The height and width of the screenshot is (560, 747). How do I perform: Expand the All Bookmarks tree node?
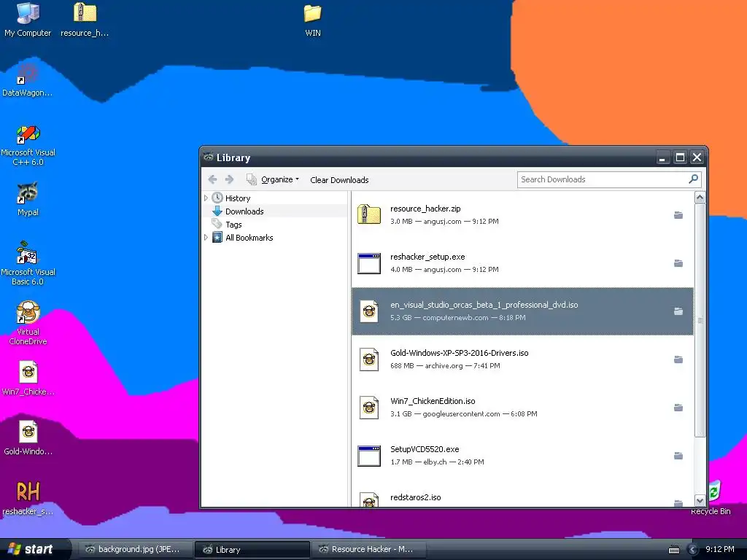pyautogui.click(x=206, y=237)
